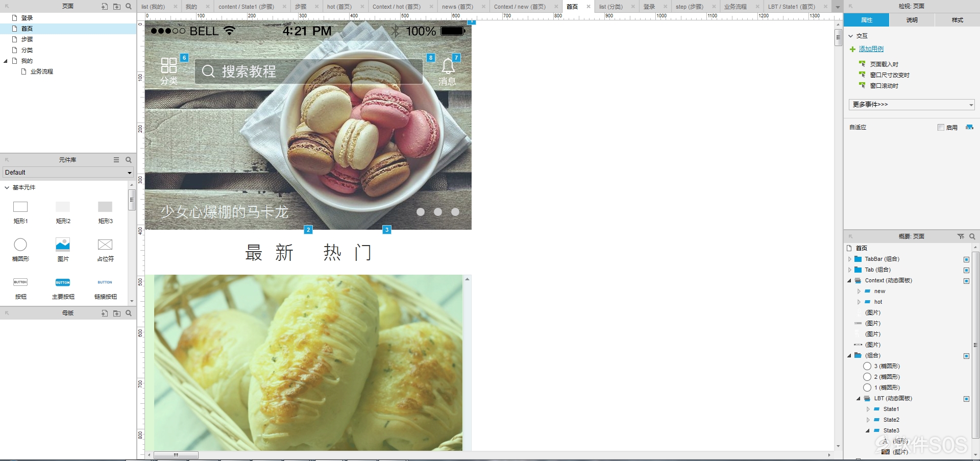Open the Default library dropdown
Screen dimensions: 980x461
point(68,173)
